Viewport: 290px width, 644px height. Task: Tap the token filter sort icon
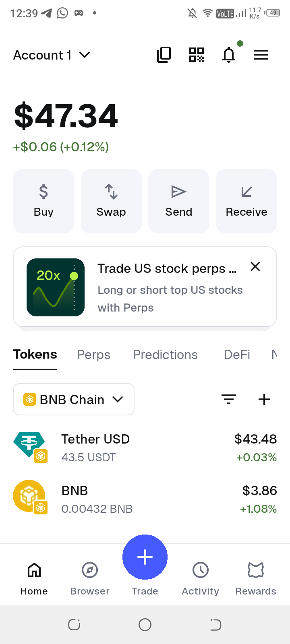tap(229, 399)
